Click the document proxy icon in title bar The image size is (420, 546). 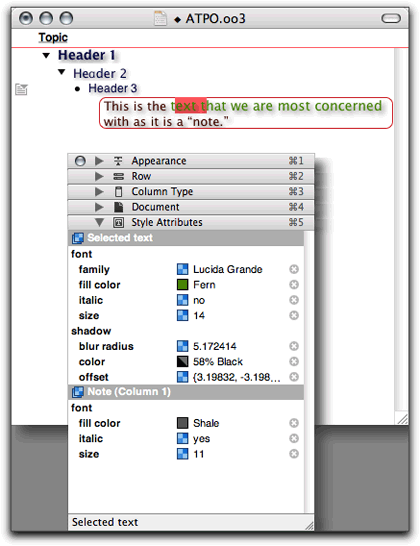(160, 18)
